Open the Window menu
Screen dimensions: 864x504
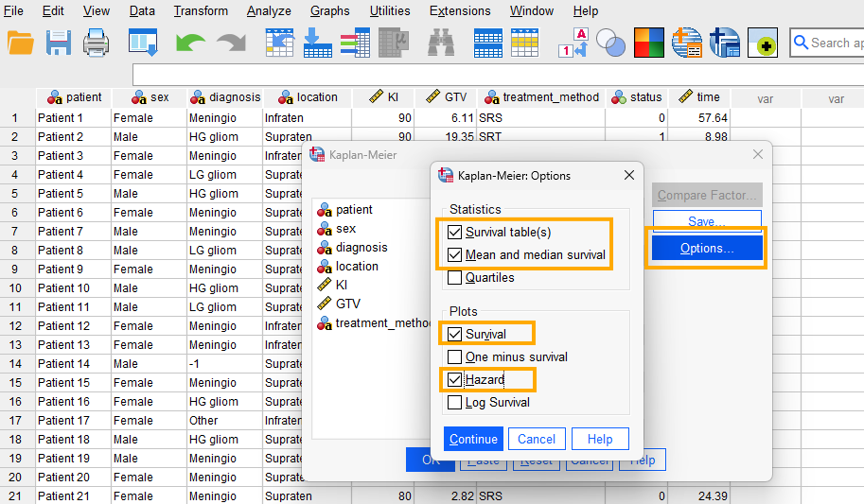tap(531, 11)
